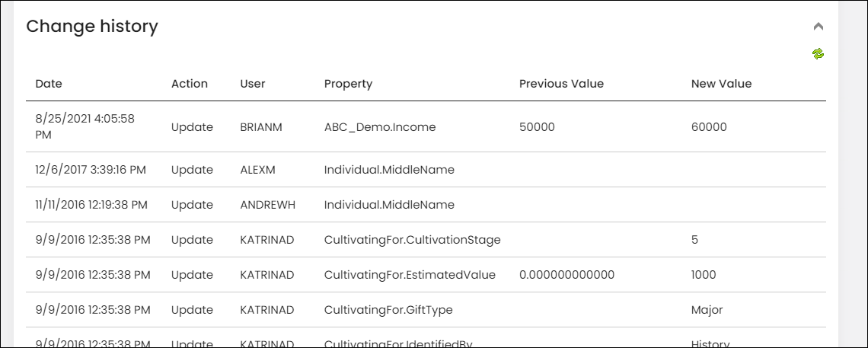This screenshot has width=868, height=348.
Task: Click the CultivatingFor.EstimatedValue property
Action: point(410,274)
